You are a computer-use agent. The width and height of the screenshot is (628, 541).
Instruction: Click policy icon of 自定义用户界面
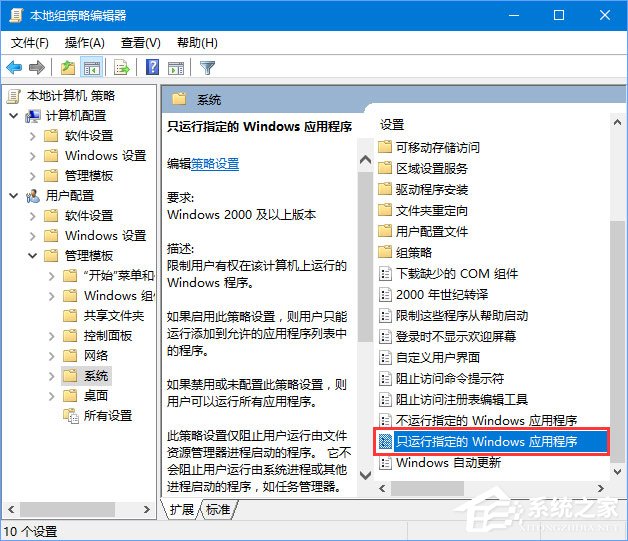click(385, 357)
